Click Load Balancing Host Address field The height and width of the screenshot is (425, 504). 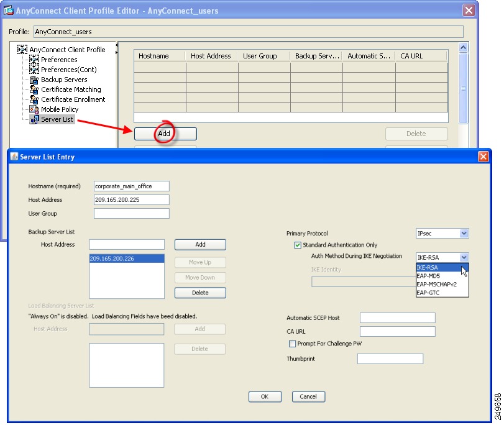point(126,329)
